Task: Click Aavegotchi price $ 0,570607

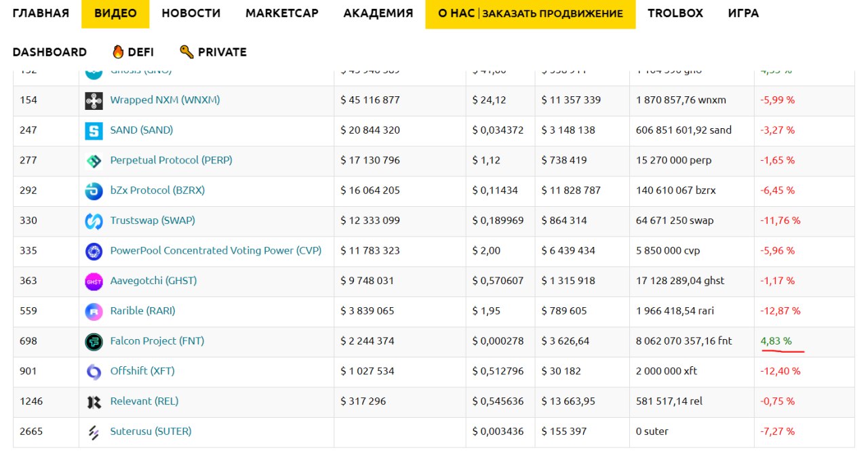Action: coord(498,281)
